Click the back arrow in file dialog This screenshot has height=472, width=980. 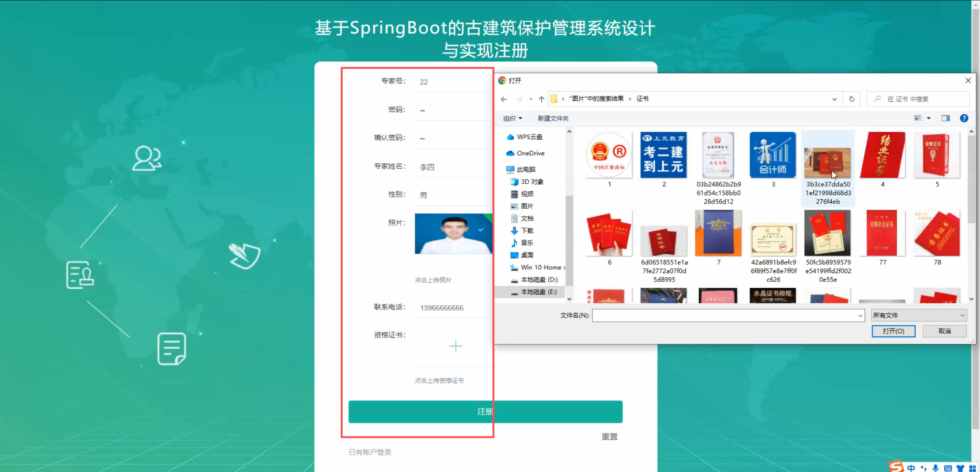click(x=504, y=99)
